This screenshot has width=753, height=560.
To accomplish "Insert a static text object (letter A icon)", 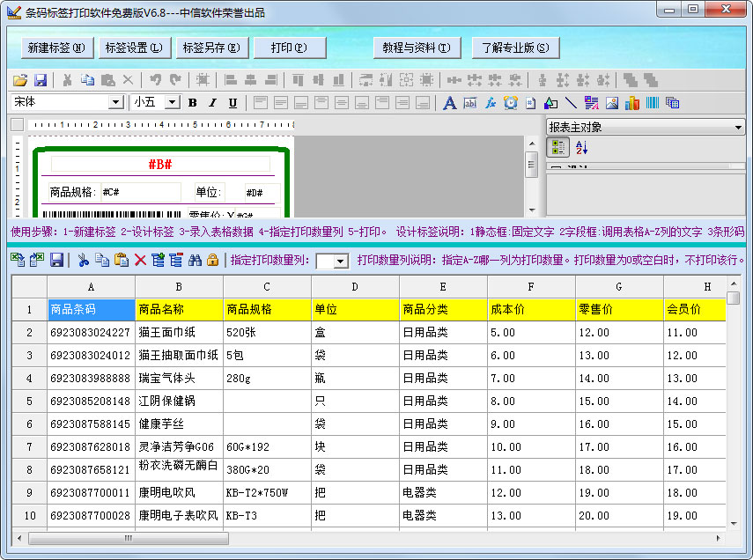I will tap(449, 103).
